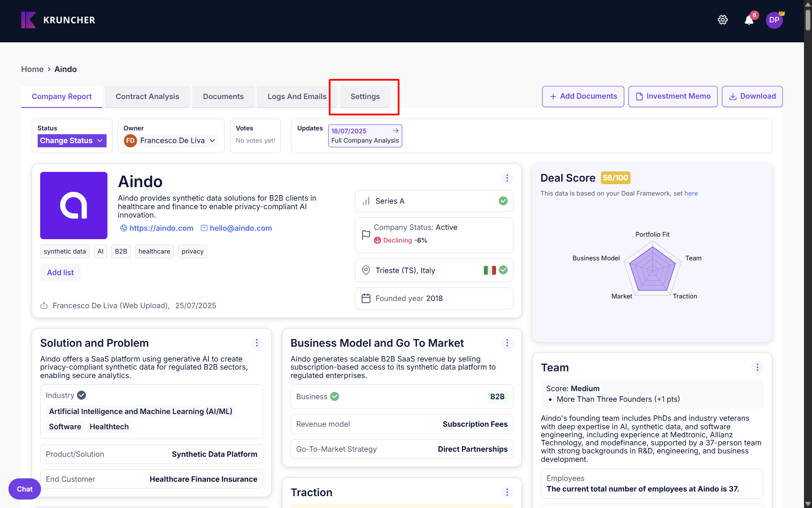Open the 18/07/2025 Full Company Analysis update
This screenshot has width=812, height=508.
pyautogui.click(x=365, y=136)
